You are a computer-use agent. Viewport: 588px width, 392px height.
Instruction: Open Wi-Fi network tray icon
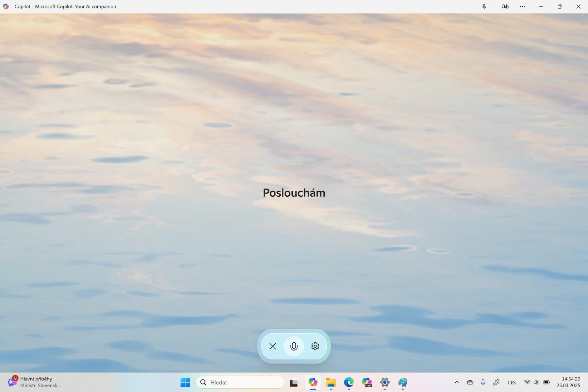[x=527, y=382]
